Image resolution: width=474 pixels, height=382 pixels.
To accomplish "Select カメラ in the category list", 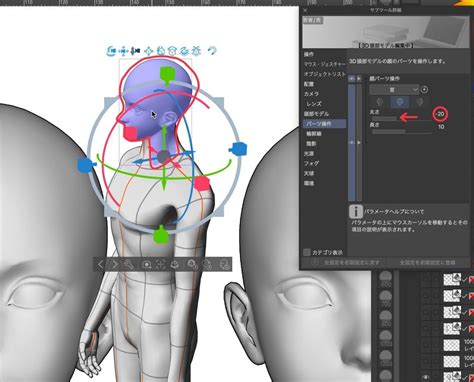I will 312,94.
